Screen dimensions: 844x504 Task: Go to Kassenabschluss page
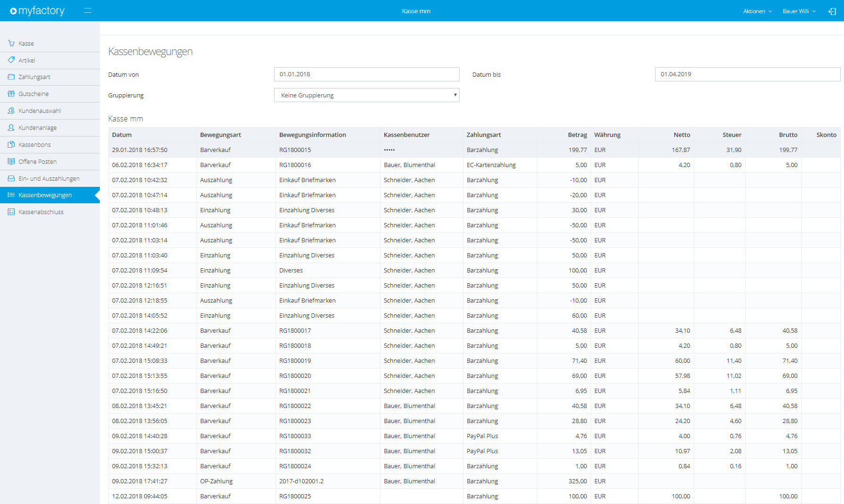[50, 212]
